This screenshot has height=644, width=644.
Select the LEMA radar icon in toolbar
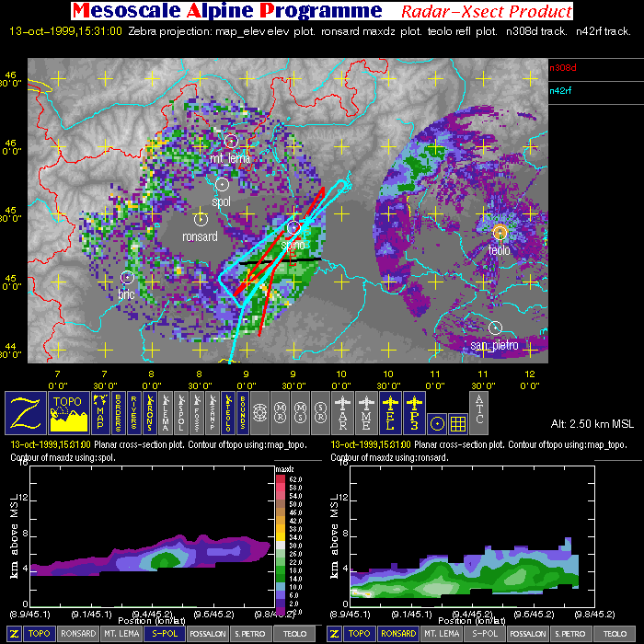[167, 412]
